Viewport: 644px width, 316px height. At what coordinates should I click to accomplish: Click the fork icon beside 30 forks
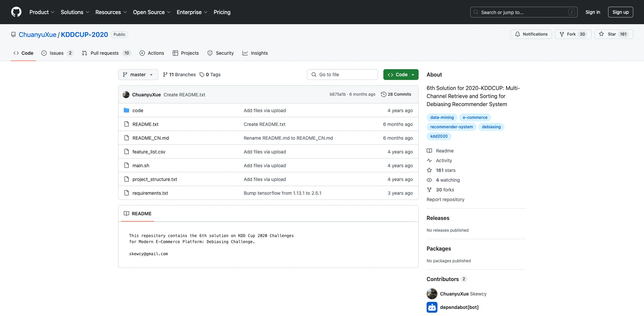click(429, 190)
